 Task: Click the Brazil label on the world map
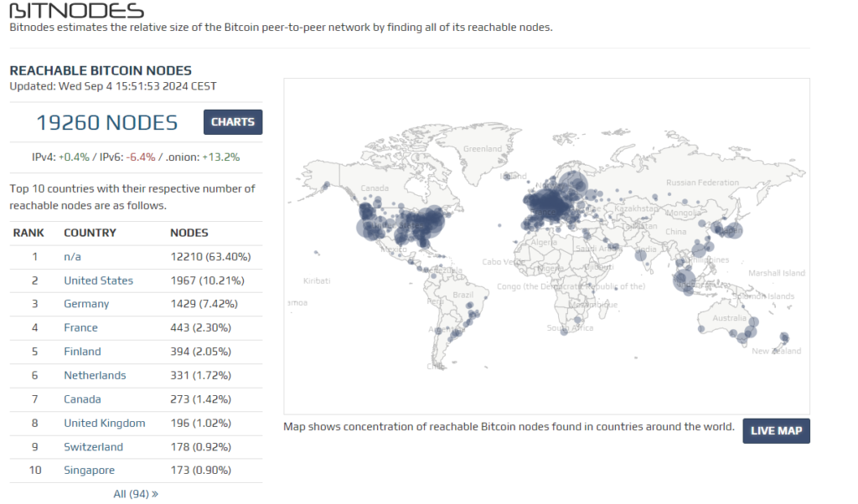[463, 296]
